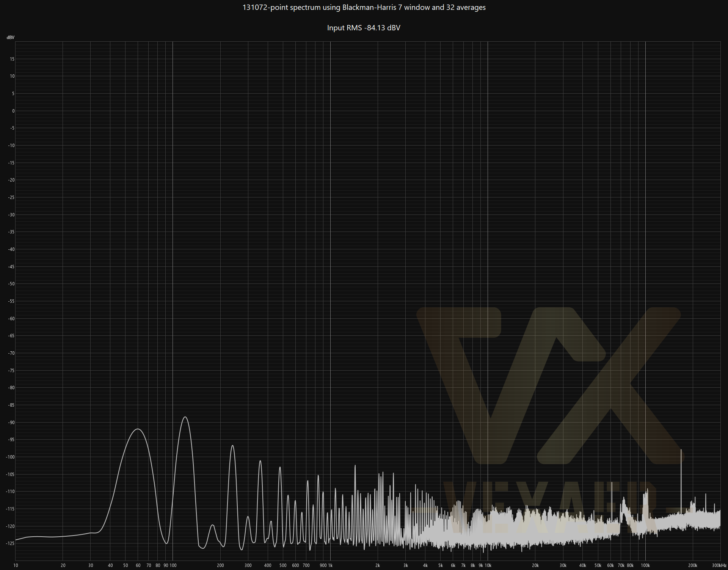Click the 0 tick label on the dBV axis
The image size is (728, 570).
[x=13, y=111]
